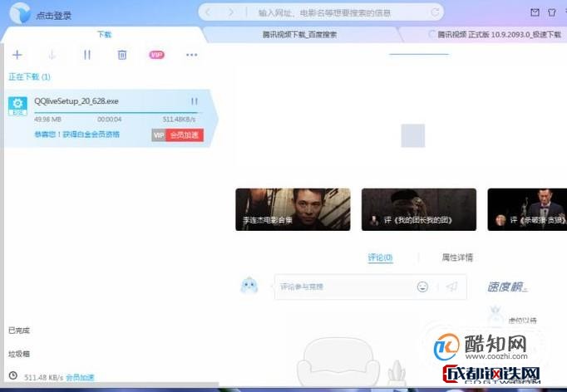Open login via 点击登录
The height and width of the screenshot is (392, 567).
pyautogui.click(x=53, y=16)
